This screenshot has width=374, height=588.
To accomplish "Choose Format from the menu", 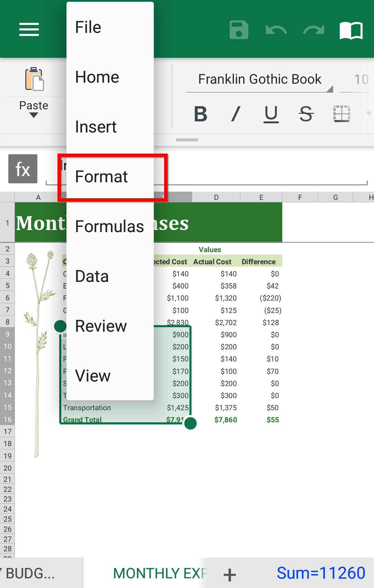I will click(110, 176).
